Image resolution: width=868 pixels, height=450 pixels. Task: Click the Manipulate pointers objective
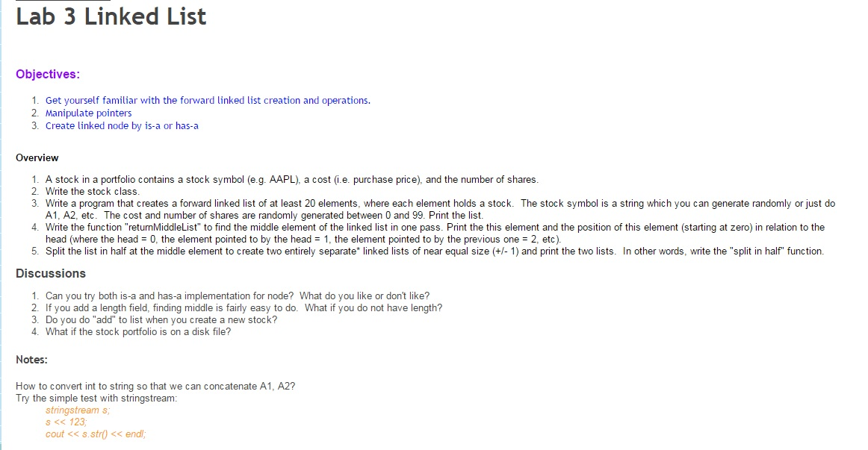click(89, 113)
